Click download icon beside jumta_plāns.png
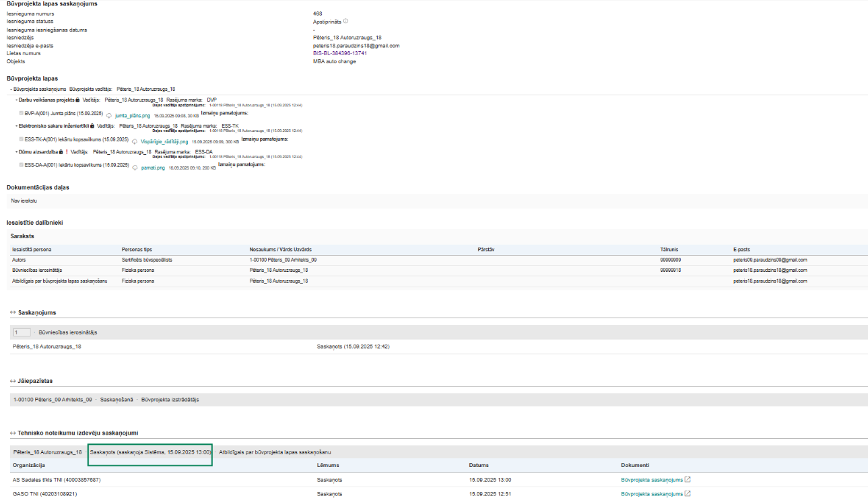 click(x=109, y=116)
